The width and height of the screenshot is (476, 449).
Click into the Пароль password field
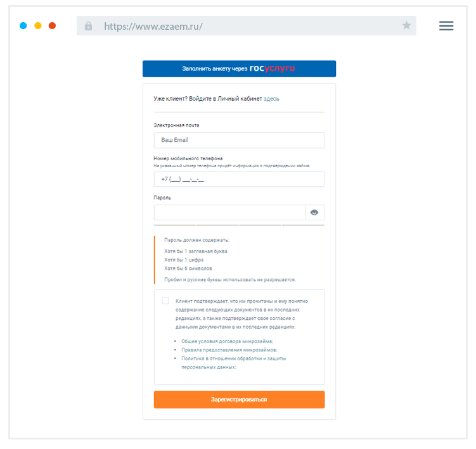point(229,213)
